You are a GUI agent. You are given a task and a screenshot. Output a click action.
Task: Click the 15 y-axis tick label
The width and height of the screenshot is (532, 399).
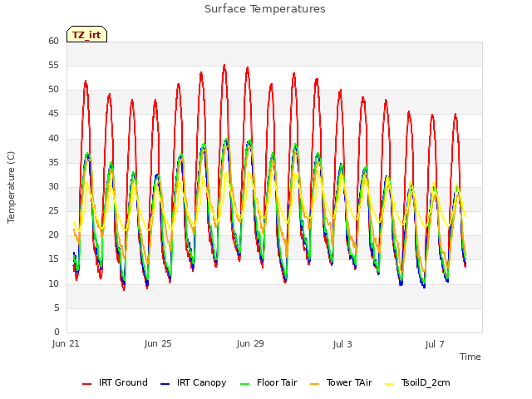pos(53,259)
